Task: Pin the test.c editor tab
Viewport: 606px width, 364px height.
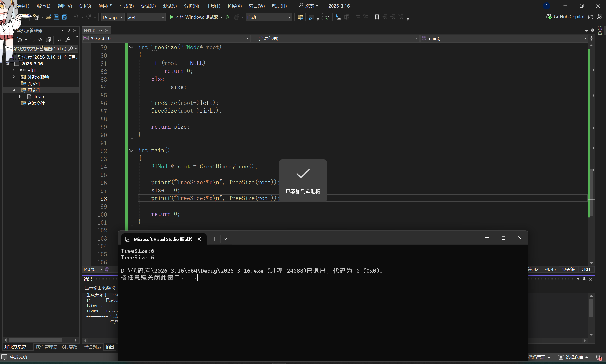Action: coord(100,31)
